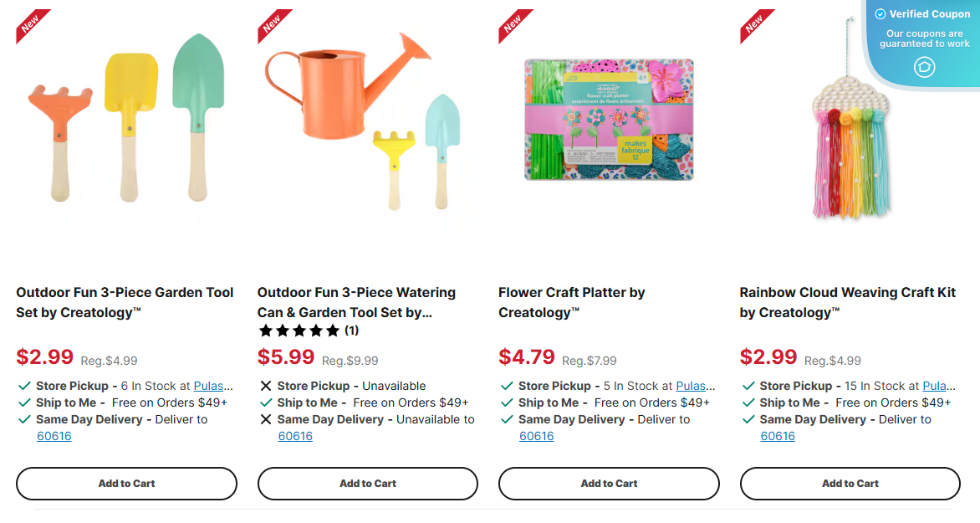Click the five-star rating on the watering can
This screenshot has height=523, width=980.
point(298,331)
